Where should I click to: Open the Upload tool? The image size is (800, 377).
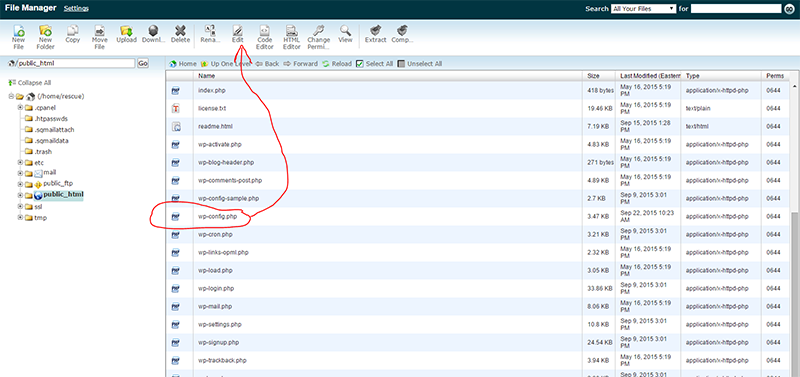[126, 31]
